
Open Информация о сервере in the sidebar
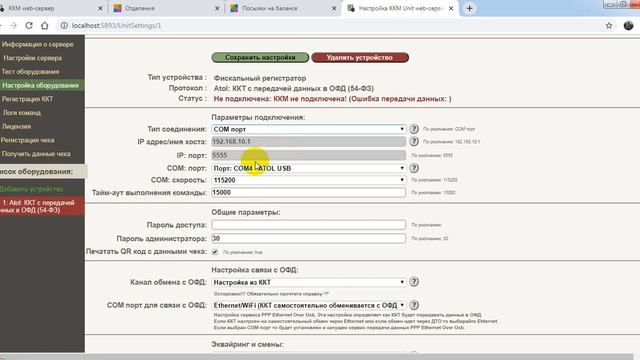coord(38,44)
